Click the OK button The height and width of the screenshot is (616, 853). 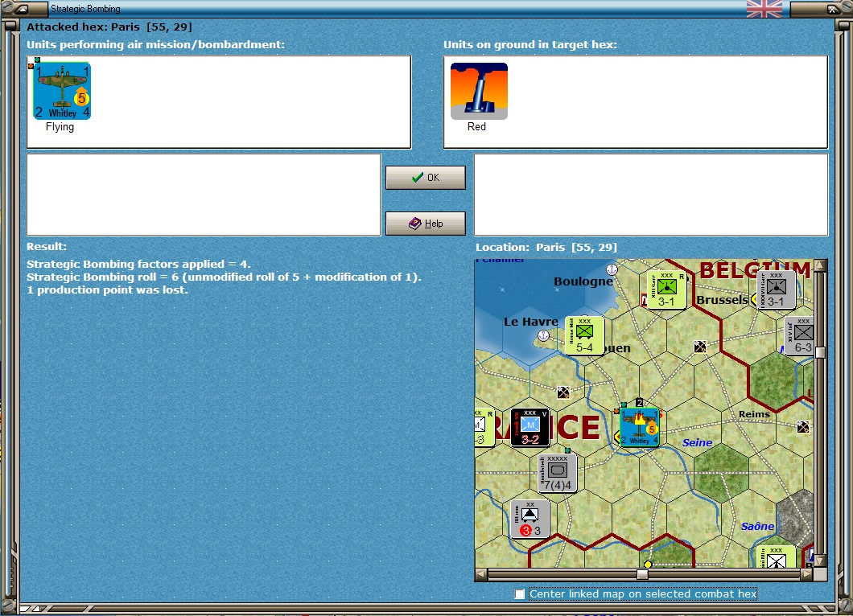[x=426, y=178]
